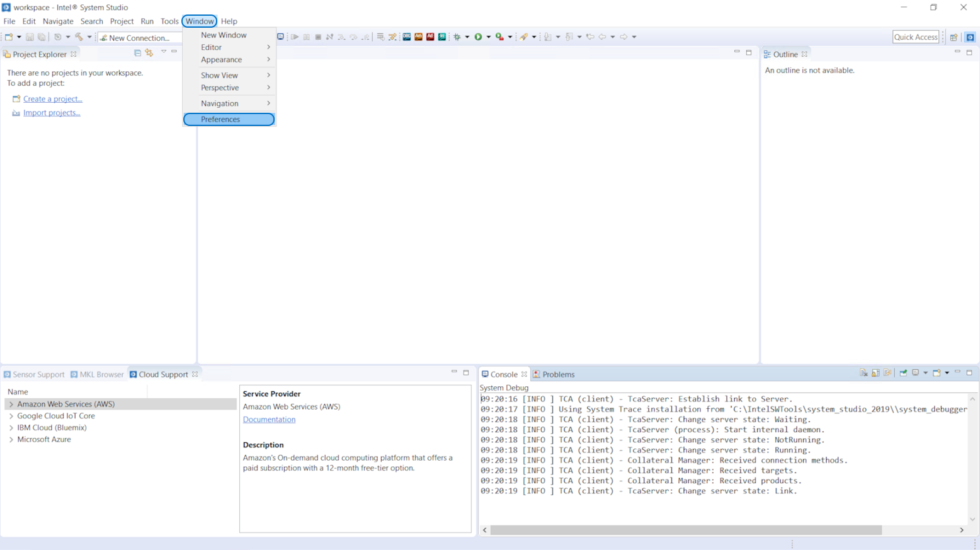Open the Help menu

pyautogui.click(x=229, y=21)
